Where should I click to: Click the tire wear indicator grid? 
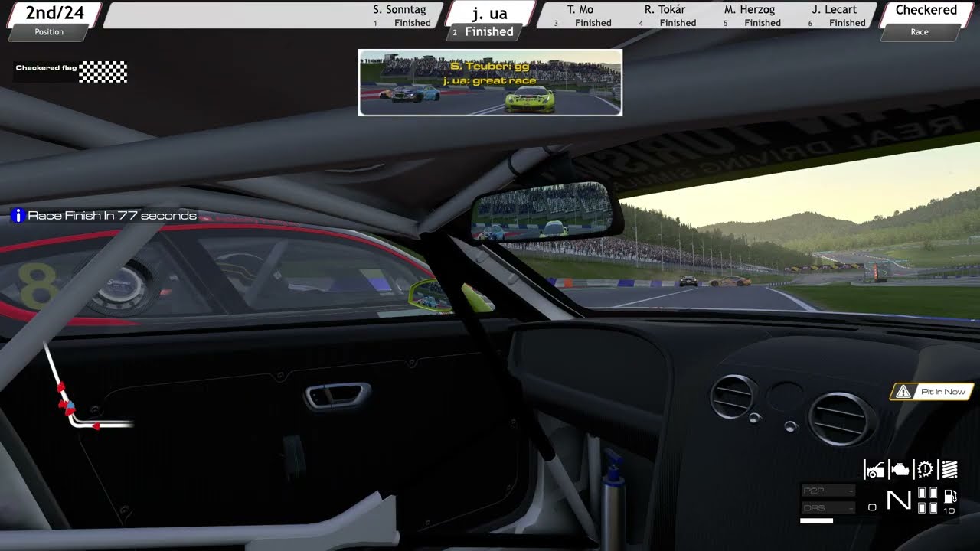tap(927, 500)
